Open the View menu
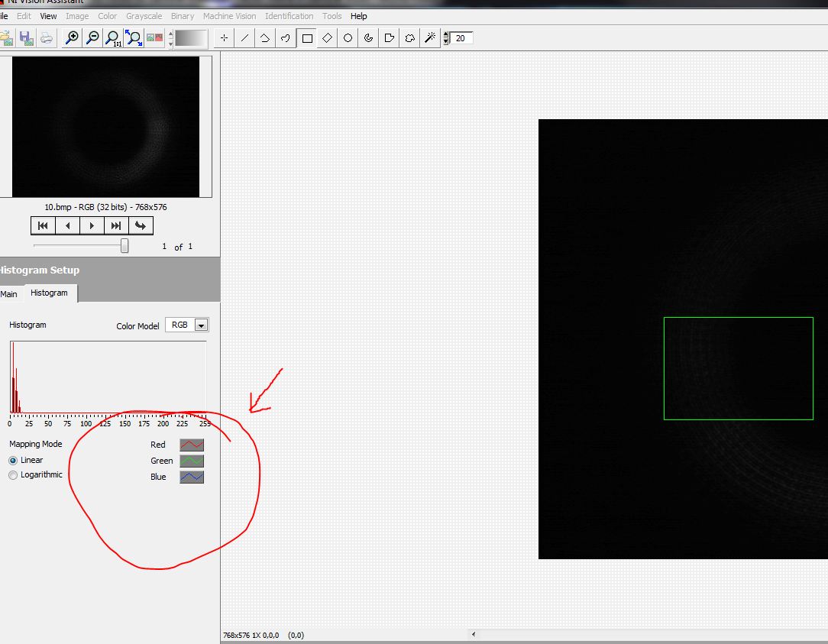This screenshot has width=828, height=644. [x=49, y=16]
